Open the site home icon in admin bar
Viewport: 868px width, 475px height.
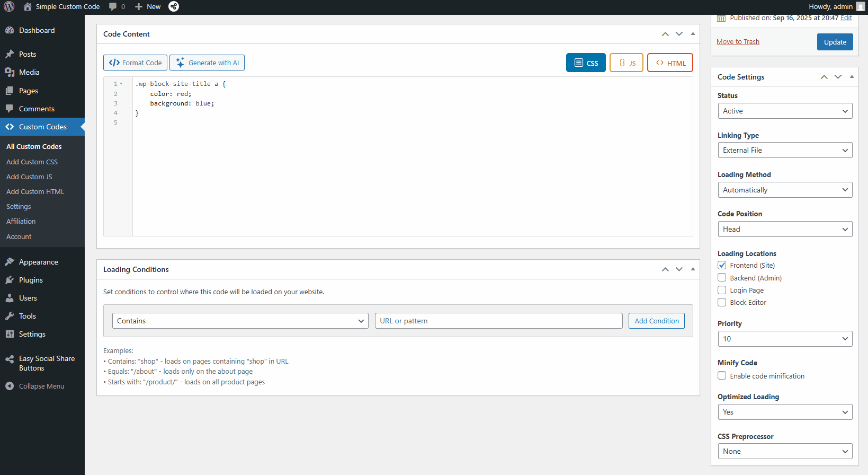(28, 6)
